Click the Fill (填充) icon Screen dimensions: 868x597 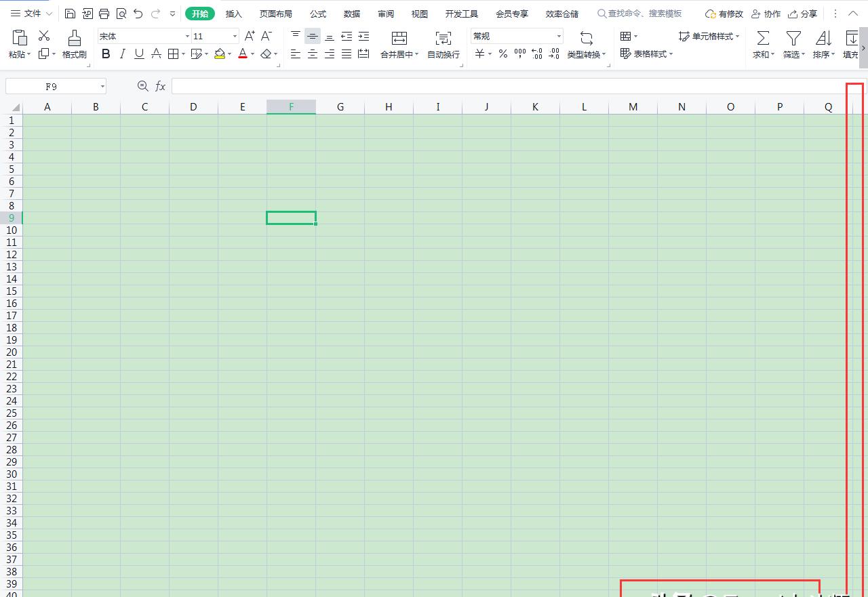click(852, 38)
